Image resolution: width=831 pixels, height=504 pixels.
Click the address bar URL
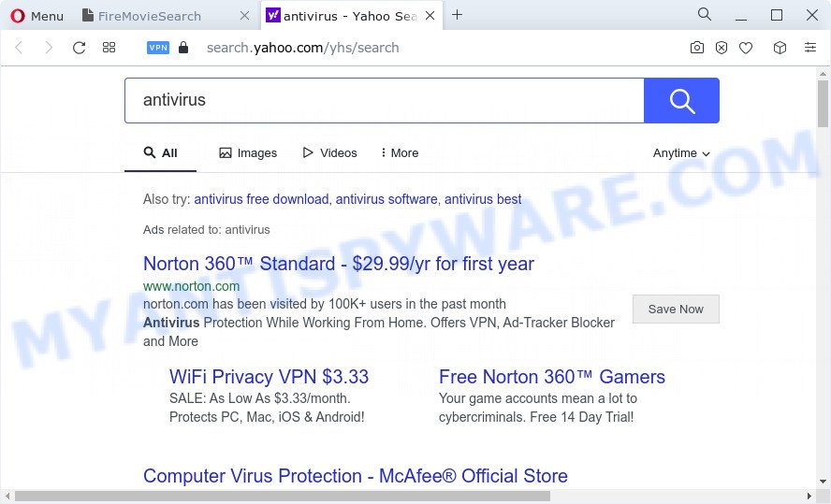[x=302, y=48]
